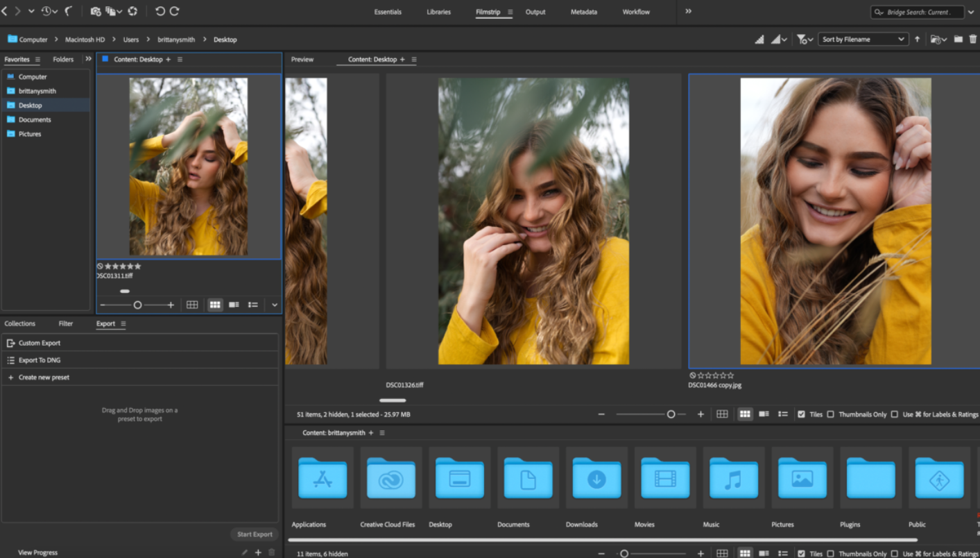Image resolution: width=980 pixels, height=558 pixels.
Task: Switch to the Libraries workspace
Action: [x=438, y=12]
